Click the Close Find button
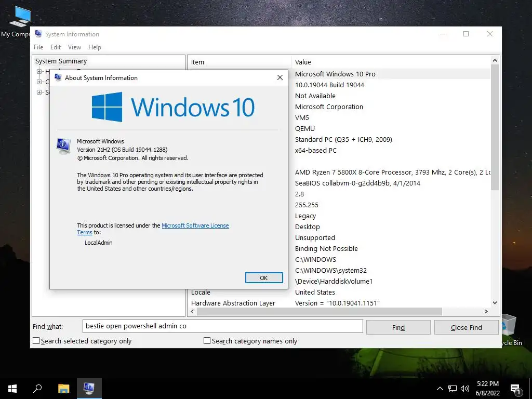This screenshot has width=532, height=399. point(466,327)
